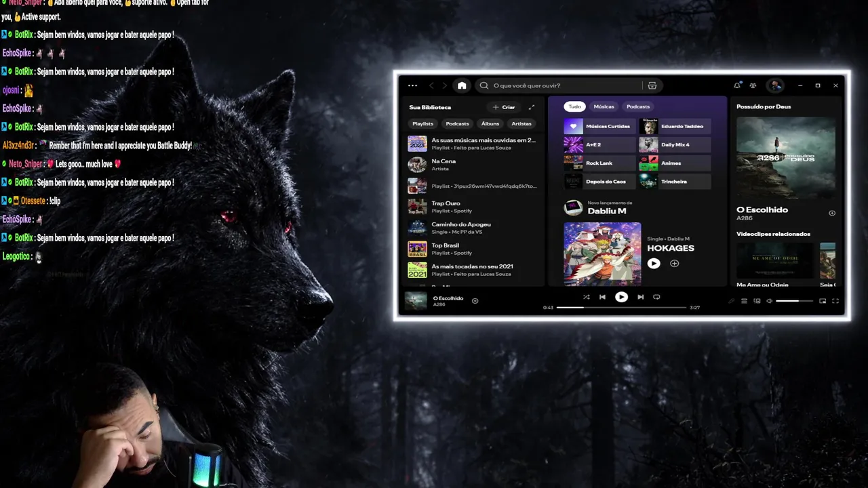This screenshot has height=488, width=868.
Task: Click the Possuído por Deus album art
Action: tap(786, 157)
